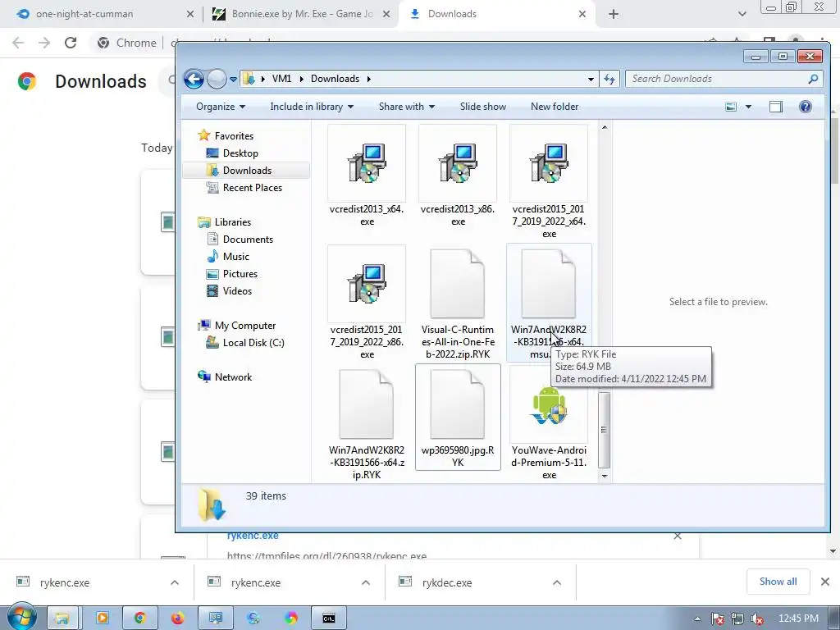Open the recent locations dropdown arrow
The image size is (840, 630).
(x=233, y=80)
